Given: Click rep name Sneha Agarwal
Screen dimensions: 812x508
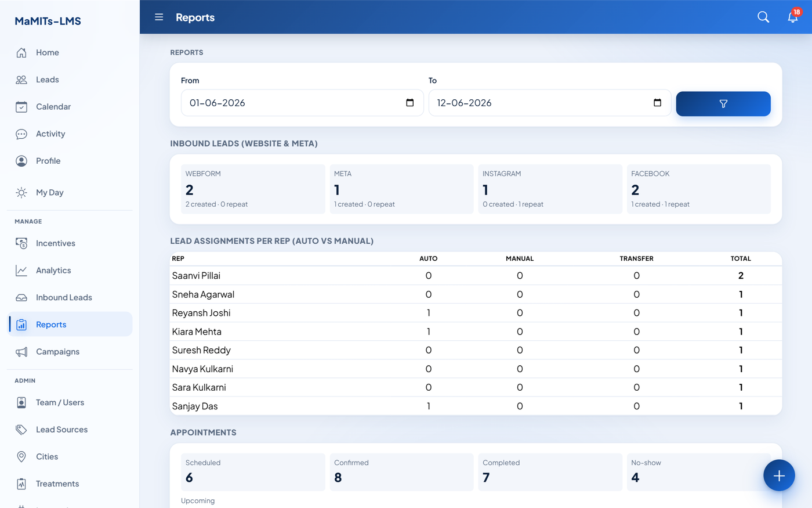Looking at the screenshot, I should [x=203, y=294].
